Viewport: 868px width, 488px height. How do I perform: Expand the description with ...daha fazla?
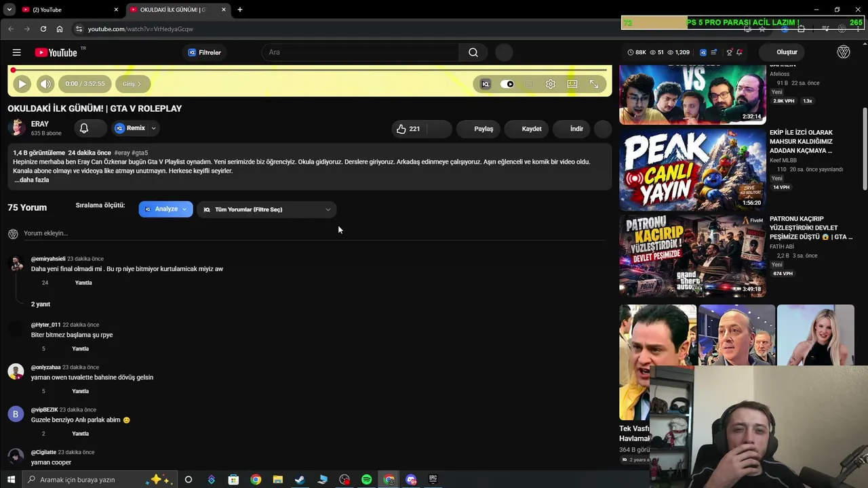click(32, 180)
